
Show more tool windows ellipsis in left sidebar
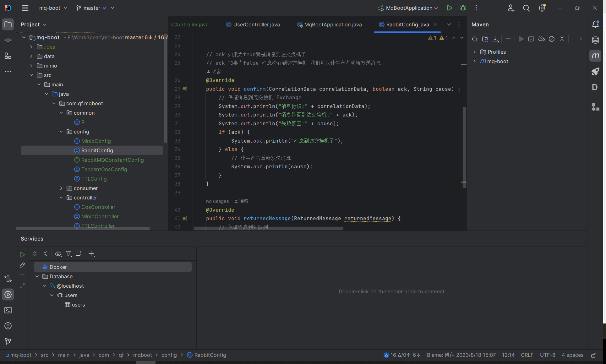[8, 72]
